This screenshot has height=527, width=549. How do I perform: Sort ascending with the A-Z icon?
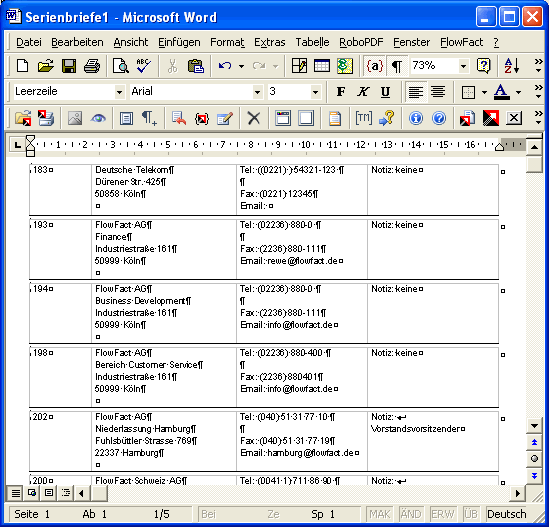click(x=512, y=66)
